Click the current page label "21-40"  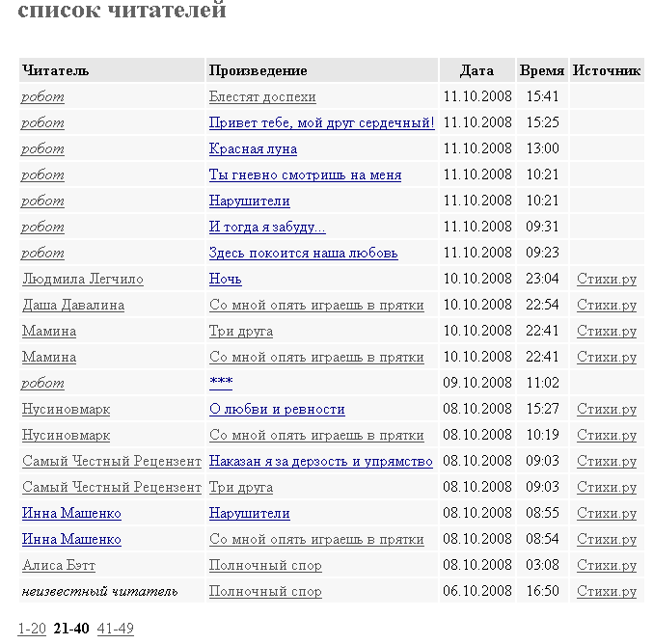pos(71,628)
